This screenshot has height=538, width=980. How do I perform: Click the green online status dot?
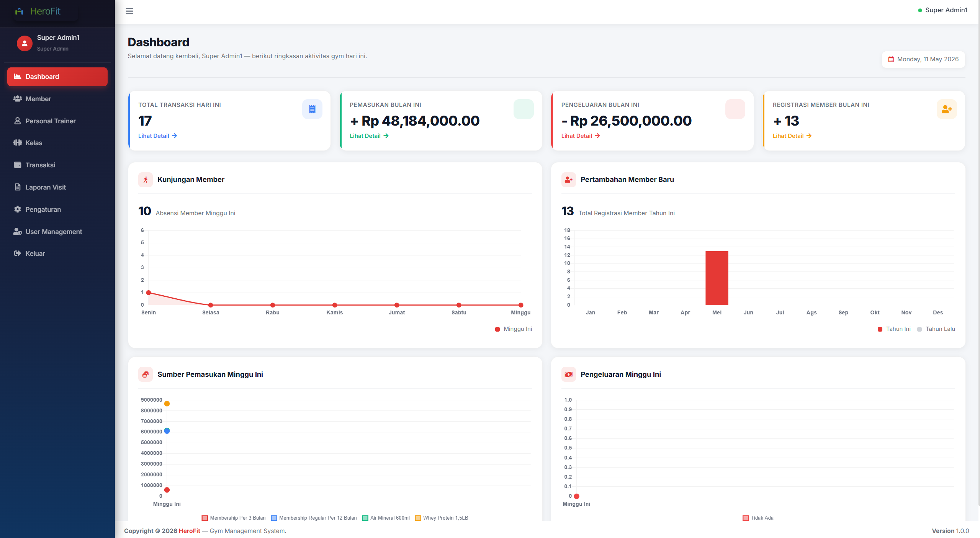pyautogui.click(x=920, y=10)
